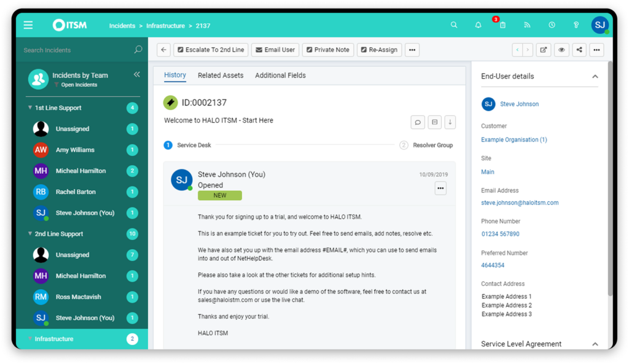Open the RSS feed icon
Viewport: 629px width, 364px height.
coord(527,25)
